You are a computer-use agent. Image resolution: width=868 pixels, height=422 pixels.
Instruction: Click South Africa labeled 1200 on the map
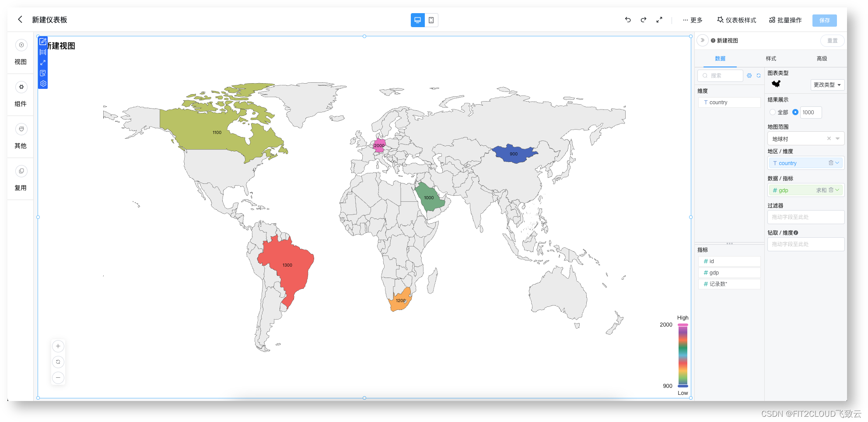click(x=400, y=301)
